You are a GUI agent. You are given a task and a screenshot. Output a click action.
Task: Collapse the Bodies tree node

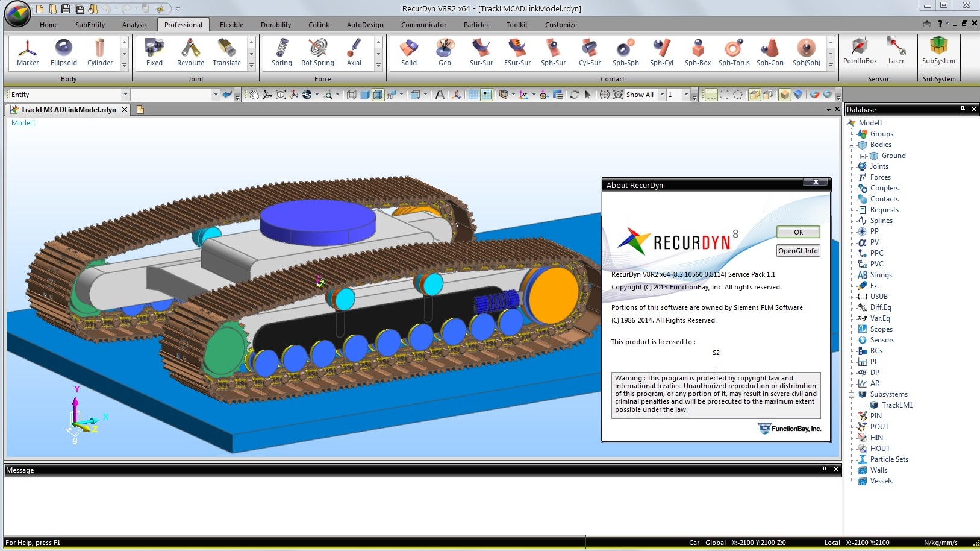pyautogui.click(x=852, y=145)
